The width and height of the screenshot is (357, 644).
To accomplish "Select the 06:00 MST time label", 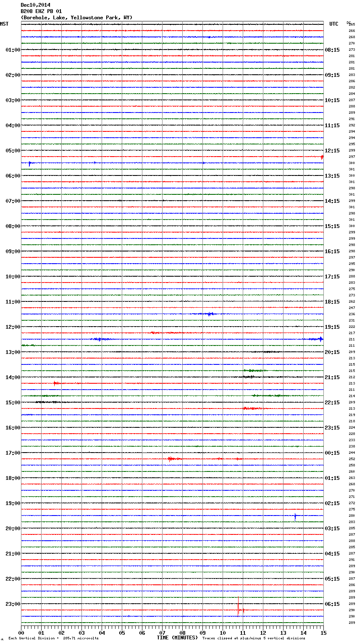I will coord(13,176).
